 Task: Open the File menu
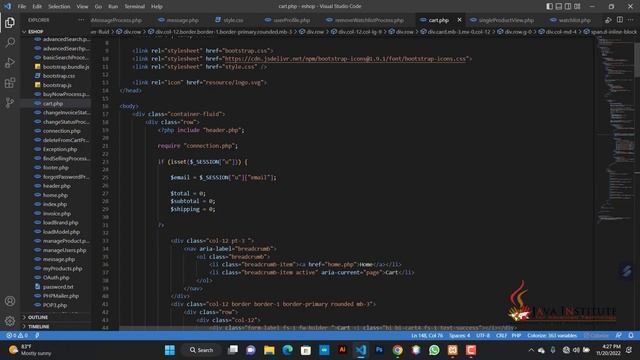point(22,6)
